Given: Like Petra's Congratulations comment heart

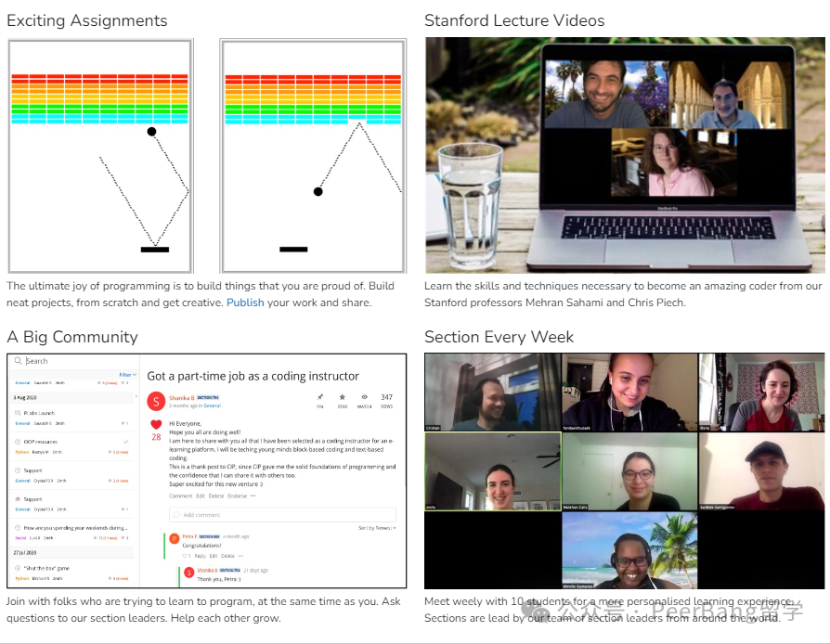Looking at the screenshot, I should (x=186, y=556).
